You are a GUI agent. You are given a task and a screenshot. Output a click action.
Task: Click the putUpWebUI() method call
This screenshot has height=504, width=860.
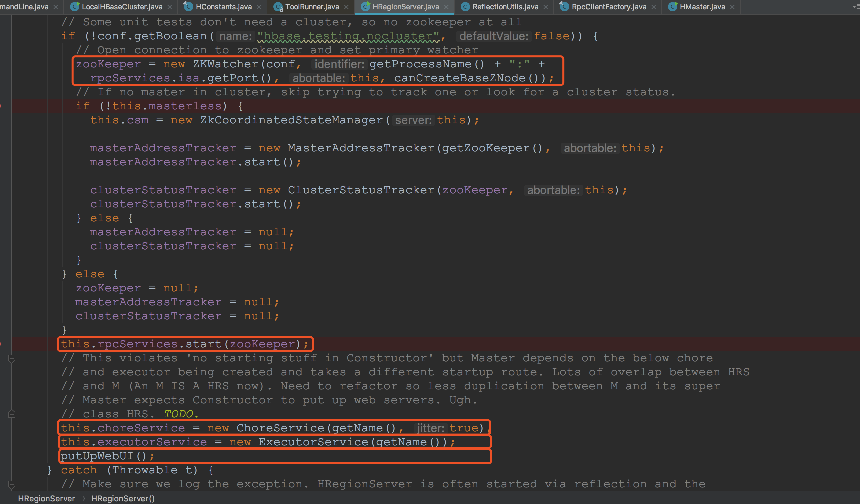point(103,456)
